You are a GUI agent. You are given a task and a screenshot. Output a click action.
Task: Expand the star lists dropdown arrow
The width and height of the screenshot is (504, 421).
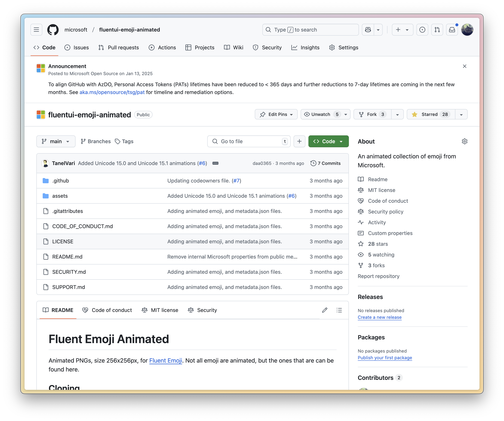(461, 114)
